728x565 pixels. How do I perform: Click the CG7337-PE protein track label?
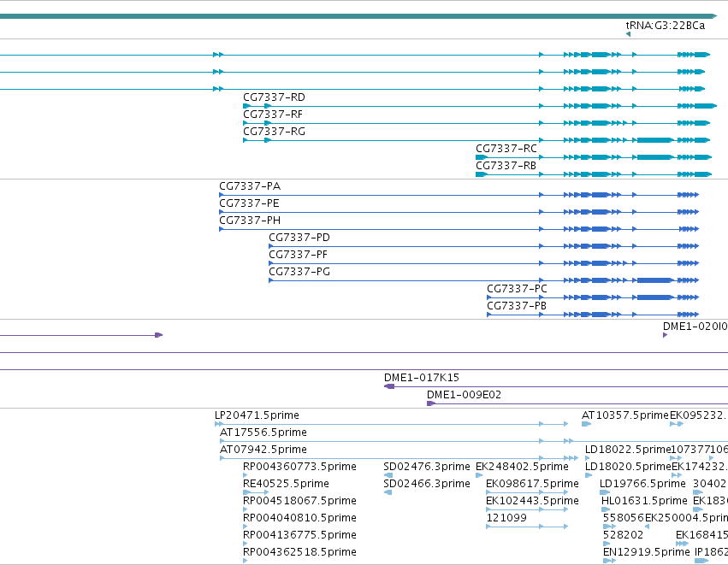click(x=249, y=203)
